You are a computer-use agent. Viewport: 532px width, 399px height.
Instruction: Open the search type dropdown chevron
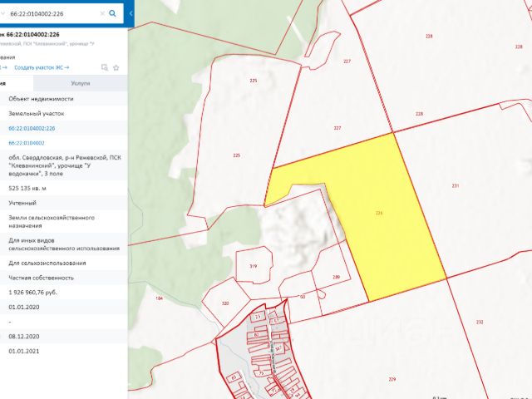tap(4, 13)
